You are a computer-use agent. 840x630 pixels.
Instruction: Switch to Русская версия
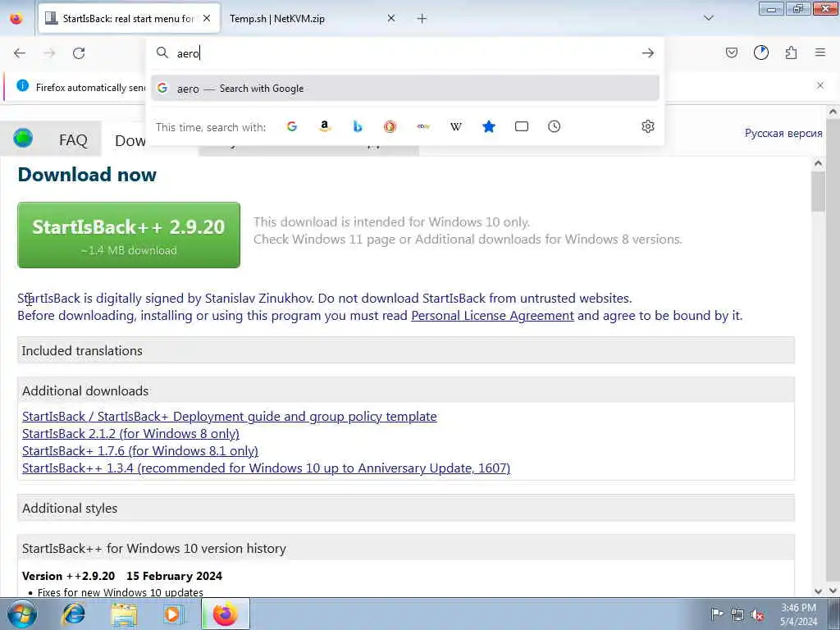783,134
